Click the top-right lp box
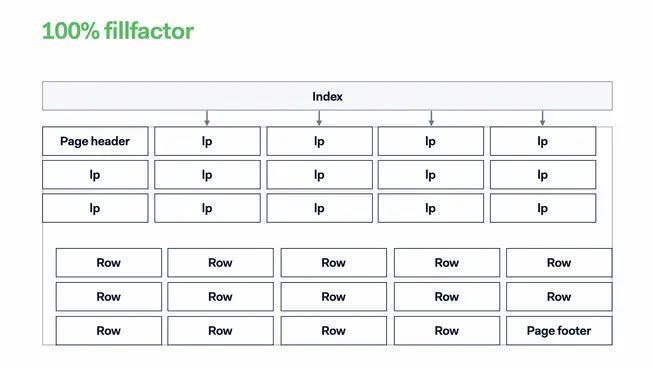Screen dimensions: 654x368 [x=543, y=141]
